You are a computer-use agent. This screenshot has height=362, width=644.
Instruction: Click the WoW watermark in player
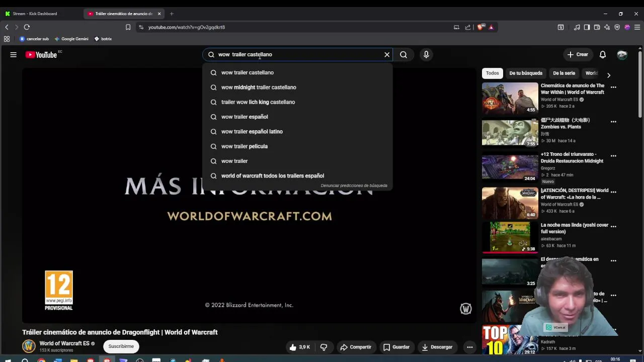coord(466,309)
